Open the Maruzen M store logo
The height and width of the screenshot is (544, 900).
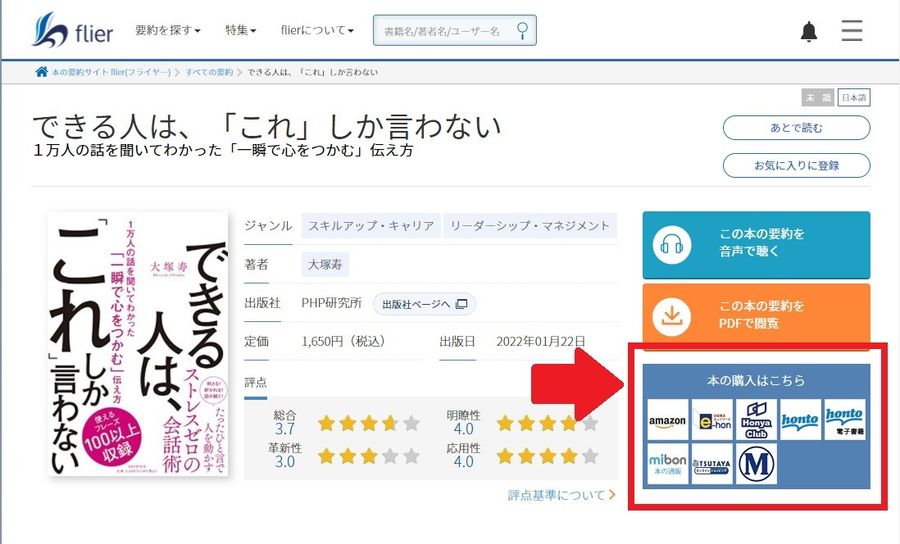[x=756, y=464]
